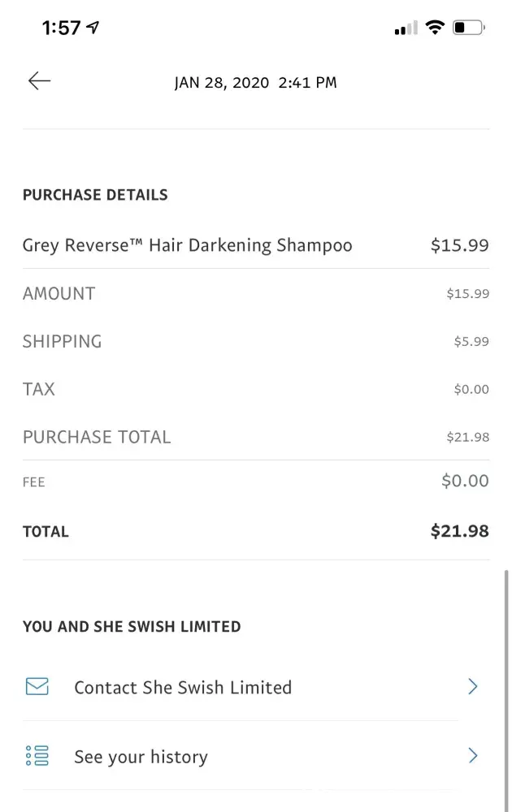The image size is (512, 812).
Task: Tap the $15.99 item price
Action: [x=459, y=245]
